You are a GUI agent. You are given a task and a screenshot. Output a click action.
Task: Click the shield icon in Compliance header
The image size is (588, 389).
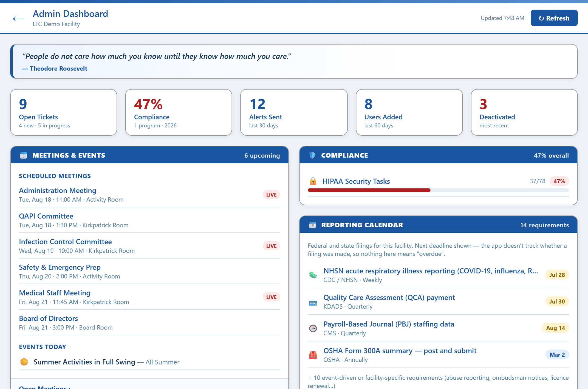pyautogui.click(x=312, y=155)
